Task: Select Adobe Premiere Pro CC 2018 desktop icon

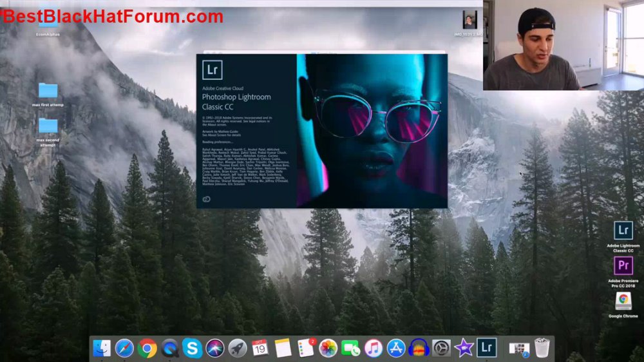Action: tap(623, 272)
